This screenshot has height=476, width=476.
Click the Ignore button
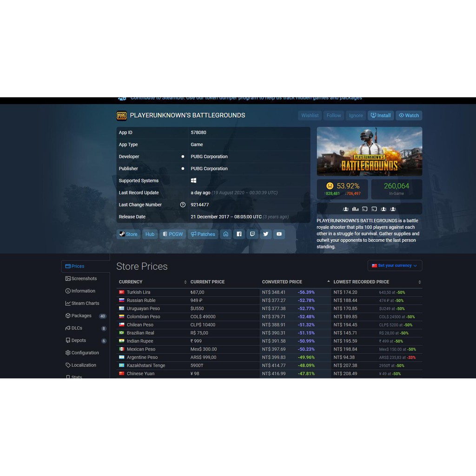pyautogui.click(x=356, y=115)
